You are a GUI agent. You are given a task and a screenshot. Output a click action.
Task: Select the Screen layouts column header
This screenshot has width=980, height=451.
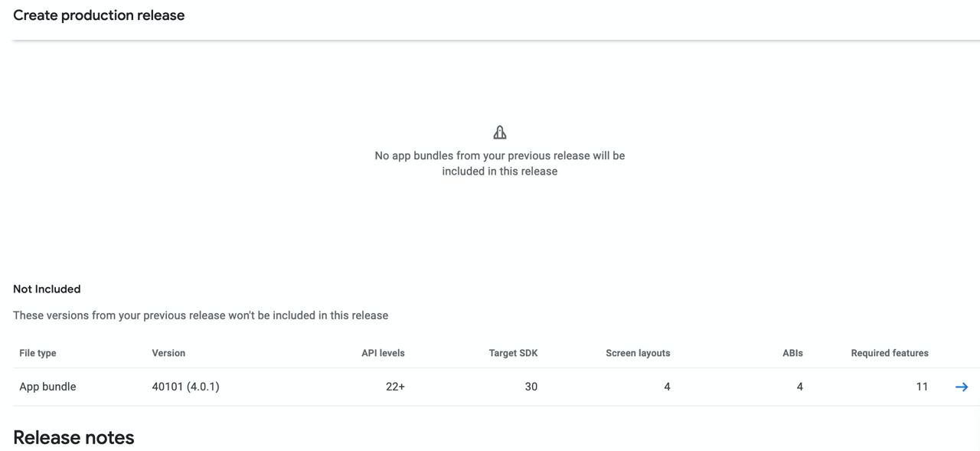pos(638,353)
